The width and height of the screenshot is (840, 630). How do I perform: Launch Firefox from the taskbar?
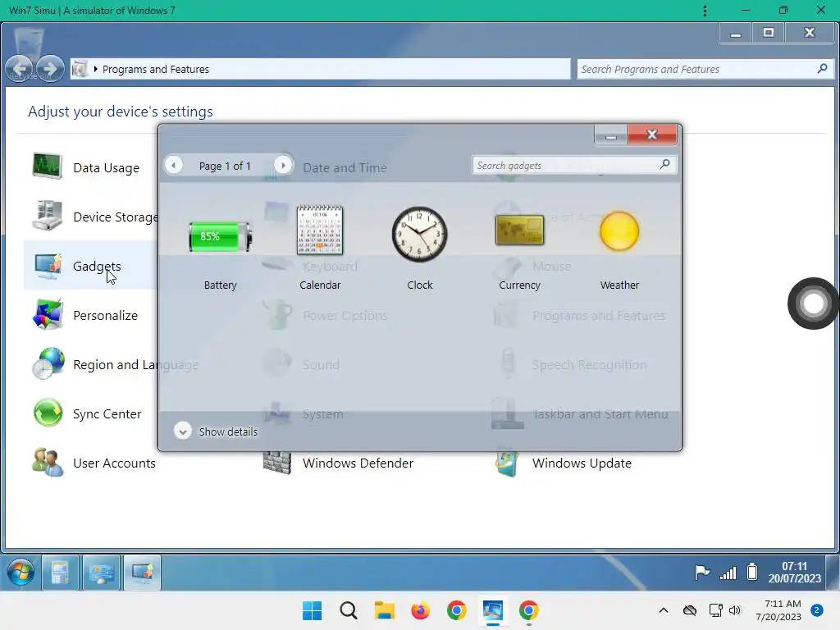point(421,610)
